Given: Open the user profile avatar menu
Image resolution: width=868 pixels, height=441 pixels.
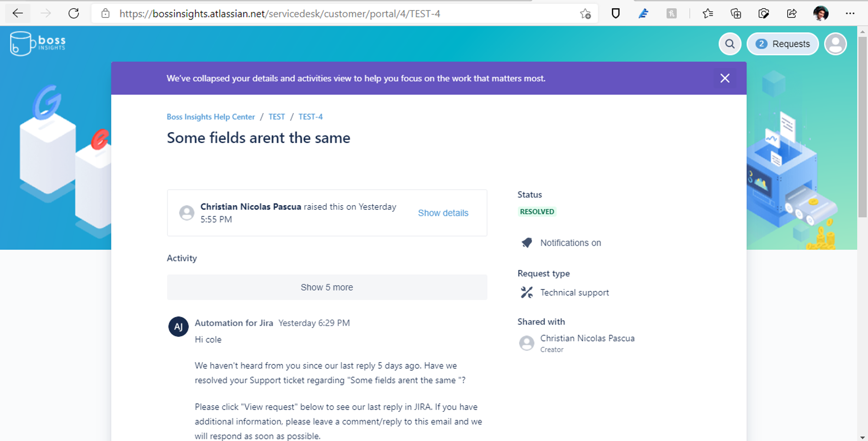Looking at the screenshot, I should [x=835, y=44].
